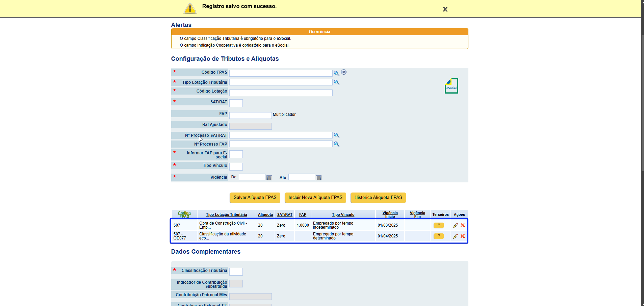
Task: Search Nº Processo FAP with magnifier
Action: point(336,144)
